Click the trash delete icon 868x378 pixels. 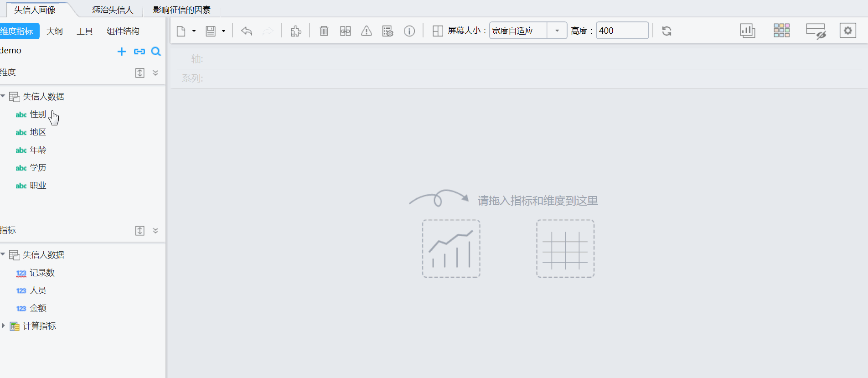point(324,31)
